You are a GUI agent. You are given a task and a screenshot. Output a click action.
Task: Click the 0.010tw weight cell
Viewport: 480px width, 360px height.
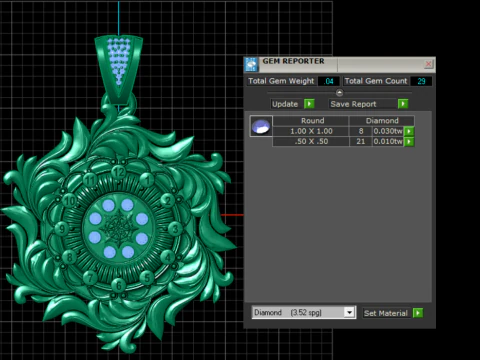[x=388, y=142]
